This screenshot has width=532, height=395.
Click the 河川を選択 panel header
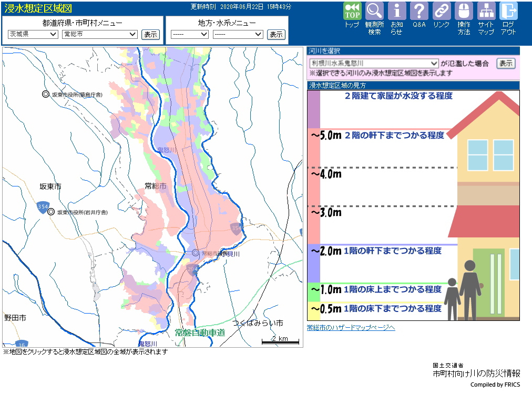click(413, 51)
